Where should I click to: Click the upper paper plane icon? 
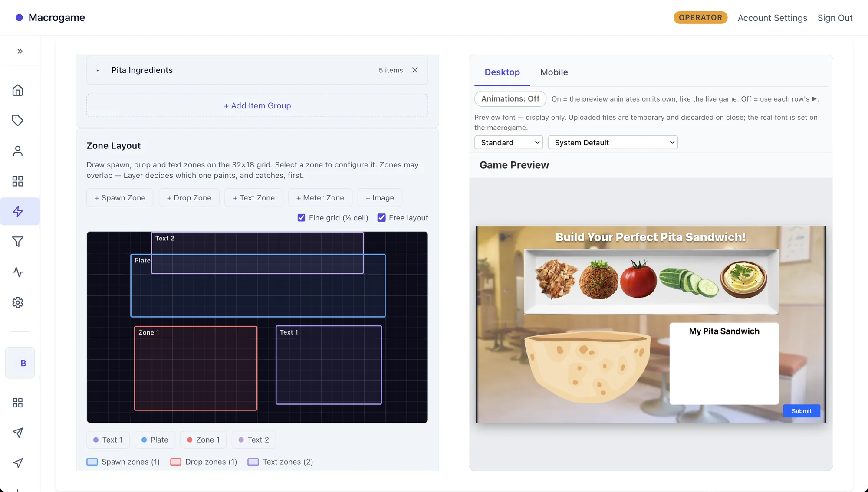(x=18, y=433)
